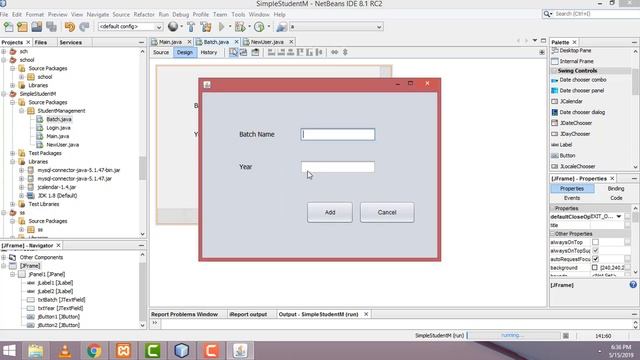The height and width of the screenshot is (360, 640).
Task: Open File Explorer from the taskbar
Action: (x=36, y=351)
